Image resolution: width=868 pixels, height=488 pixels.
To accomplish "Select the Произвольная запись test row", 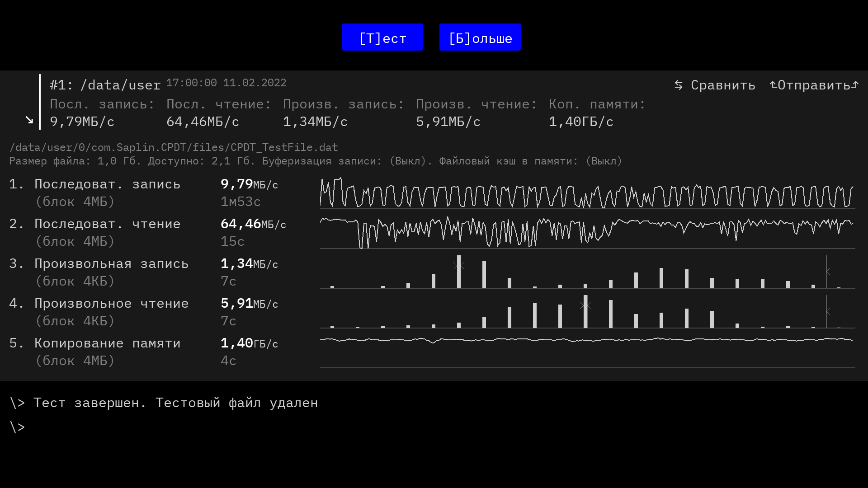I will (x=111, y=264).
